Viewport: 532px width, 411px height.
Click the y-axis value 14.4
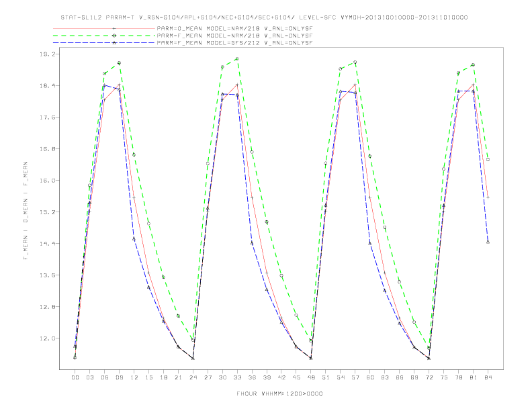tap(48, 244)
